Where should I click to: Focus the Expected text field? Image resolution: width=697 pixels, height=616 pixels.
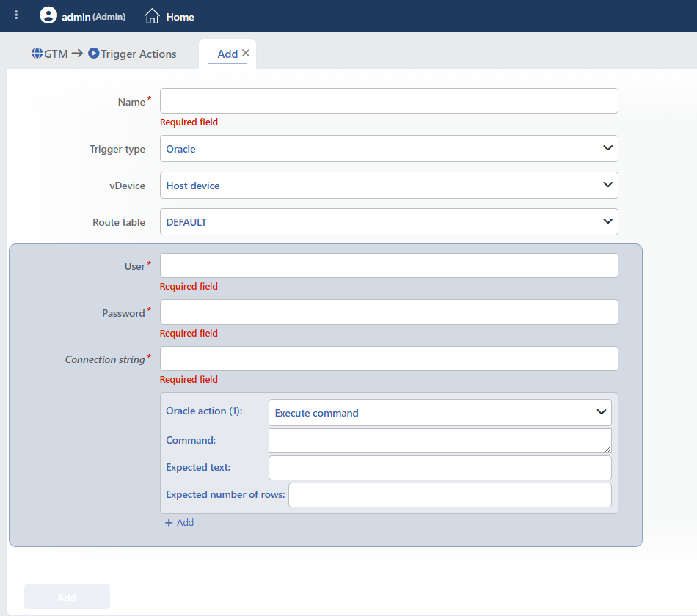(440, 468)
